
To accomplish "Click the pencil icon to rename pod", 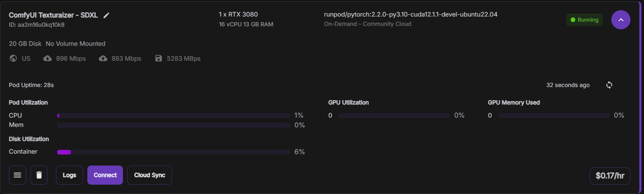I will coord(106,15).
